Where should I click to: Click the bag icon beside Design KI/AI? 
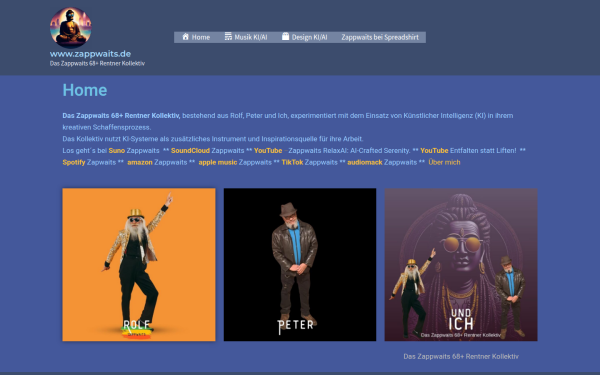(285, 37)
